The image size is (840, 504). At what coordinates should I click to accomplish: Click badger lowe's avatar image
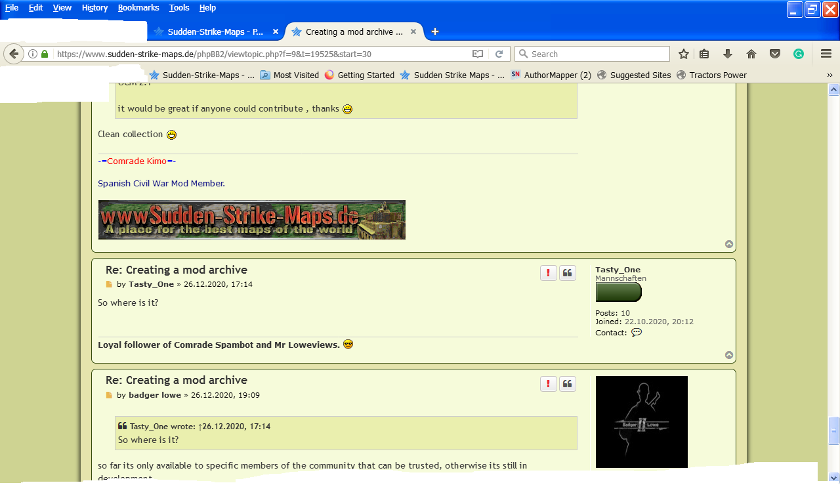tap(642, 422)
